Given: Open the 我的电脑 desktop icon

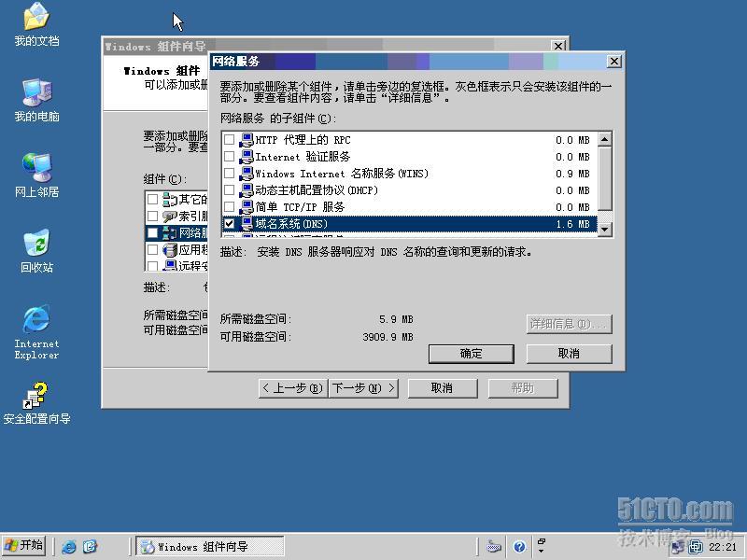Looking at the screenshot, I should point(36,101).
